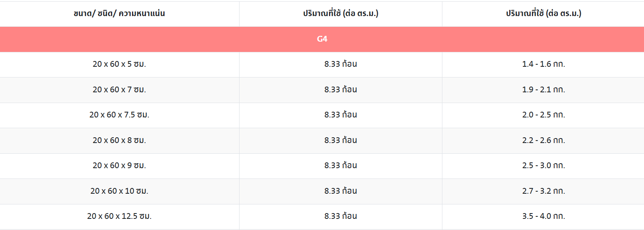Select "8.33 ก้อน" in the 20 x 60 x 12.5 row
The height and width of the screenshot is (230, 644).
(341, 216)
